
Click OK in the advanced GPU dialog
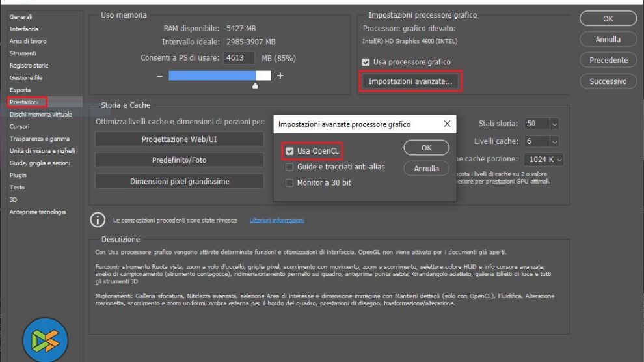pyautogui.click(x=426, y=148)
